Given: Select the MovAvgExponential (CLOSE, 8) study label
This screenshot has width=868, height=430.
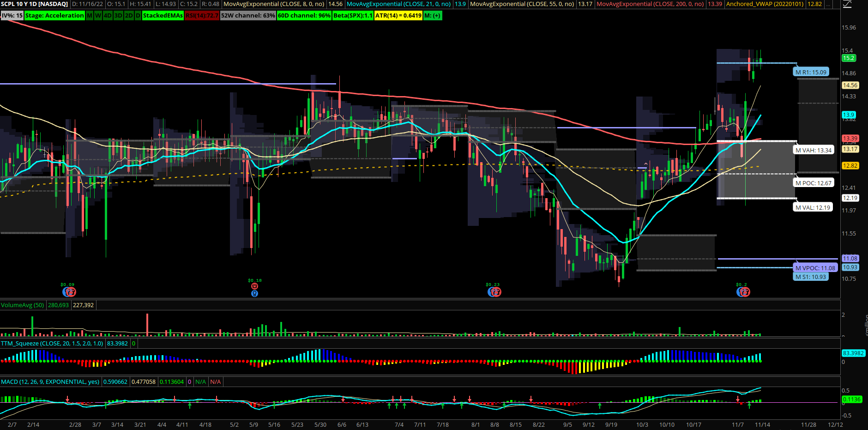Looking at the screenshot, I should [x=274, y=4].
